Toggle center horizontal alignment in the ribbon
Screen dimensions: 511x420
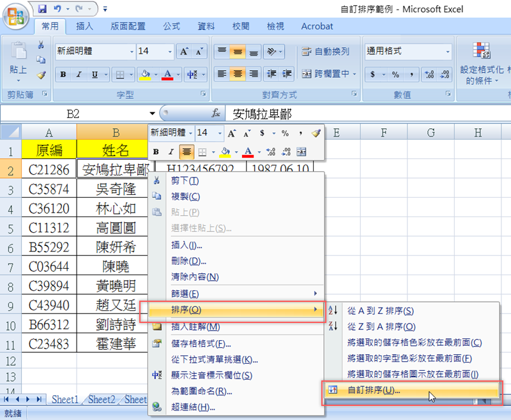(238, 74)
